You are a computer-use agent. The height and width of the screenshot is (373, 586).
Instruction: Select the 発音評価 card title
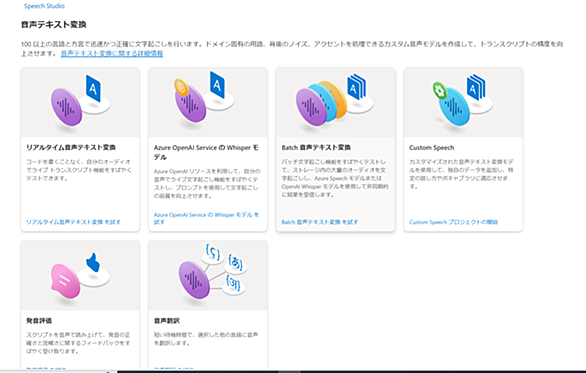39,321
